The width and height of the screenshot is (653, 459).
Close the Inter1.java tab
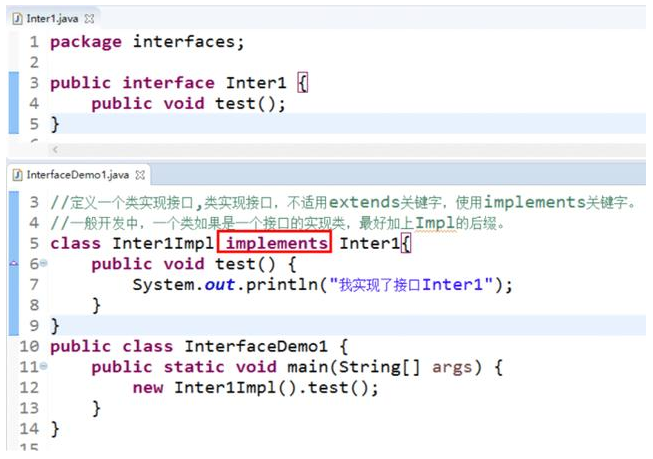point(87,19)
